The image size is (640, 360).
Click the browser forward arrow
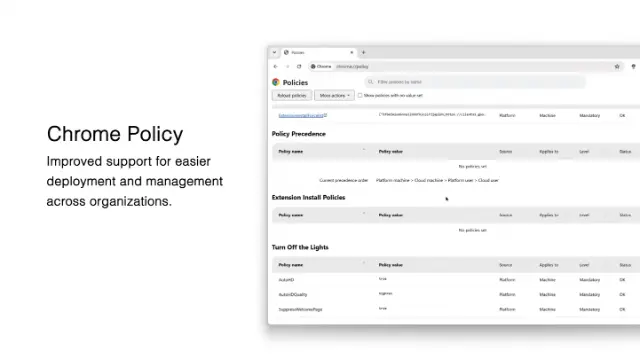coord(287,67)
